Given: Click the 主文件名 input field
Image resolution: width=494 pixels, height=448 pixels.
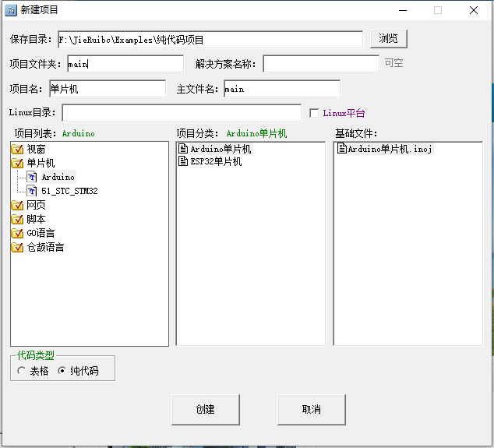Looking at the screenshot, I should (281, 89).
